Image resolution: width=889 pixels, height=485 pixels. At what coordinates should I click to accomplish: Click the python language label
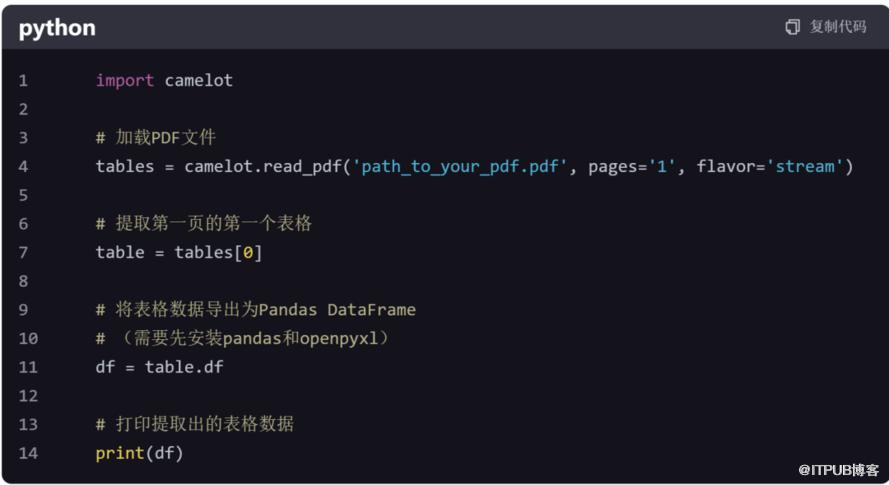57,28
